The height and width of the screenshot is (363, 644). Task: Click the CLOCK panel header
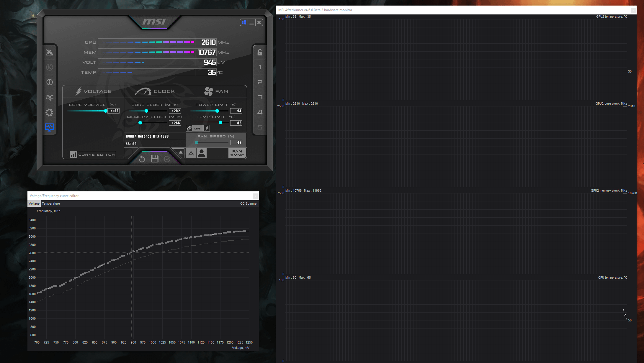[155, 91]
